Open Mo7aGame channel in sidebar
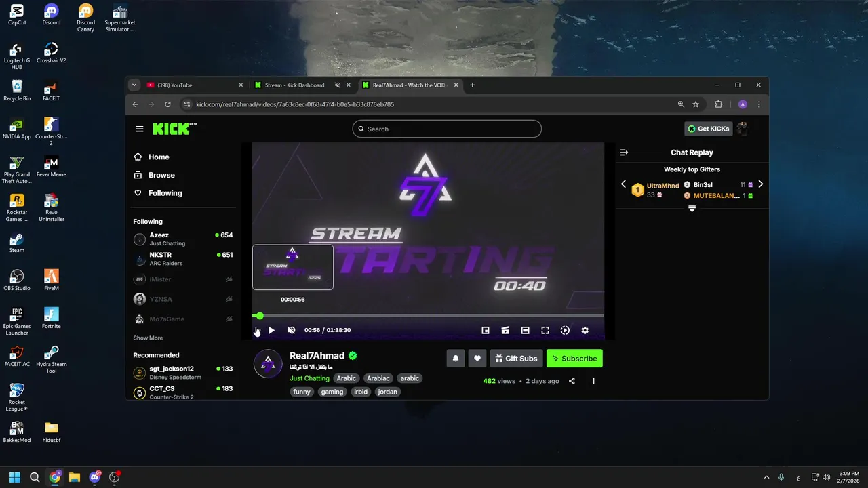 tap(183, 319)
